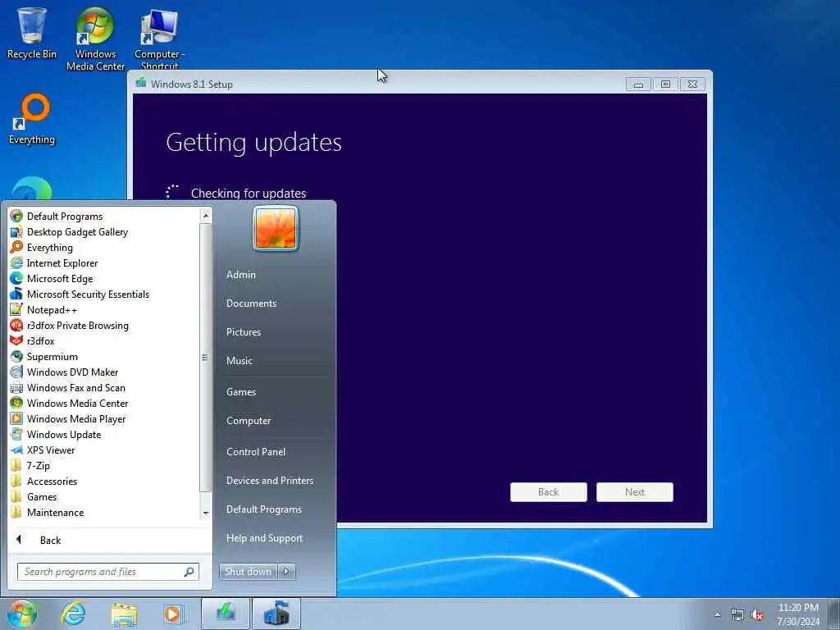Click the programs list scrollbar thumb
The width and height of the screenshot is (840, 630).
[205, 358]
